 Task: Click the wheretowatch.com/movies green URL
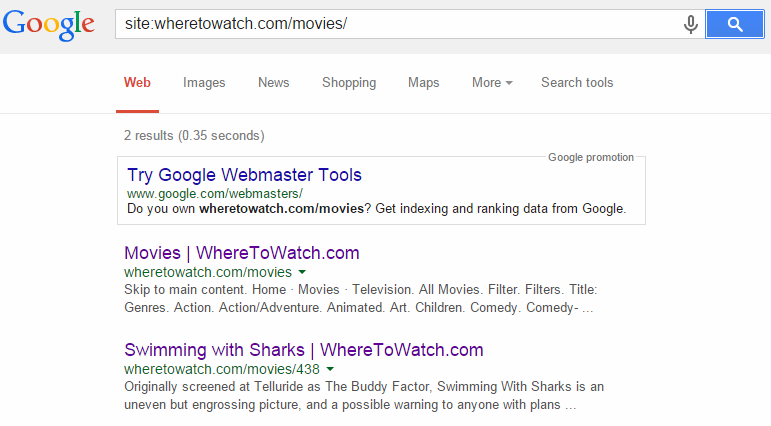pos(208,272)
